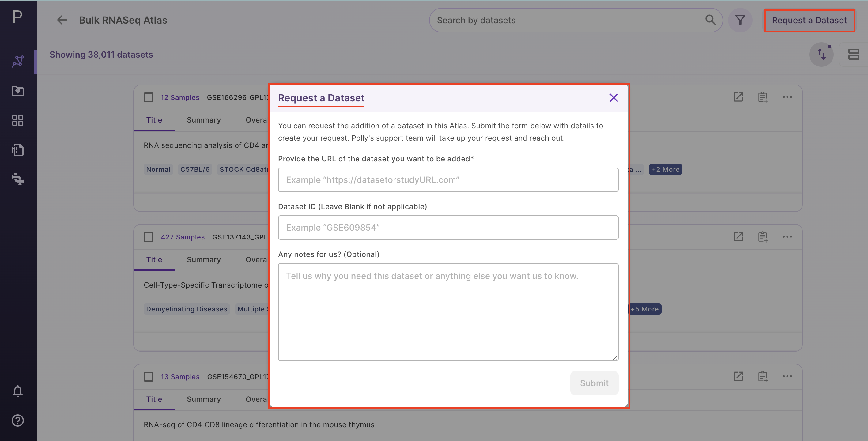Image resolution: width=868 pixels, height=441 pixels.
Task: Click the 12 Samples link
Action: click(x=180, y=97)
